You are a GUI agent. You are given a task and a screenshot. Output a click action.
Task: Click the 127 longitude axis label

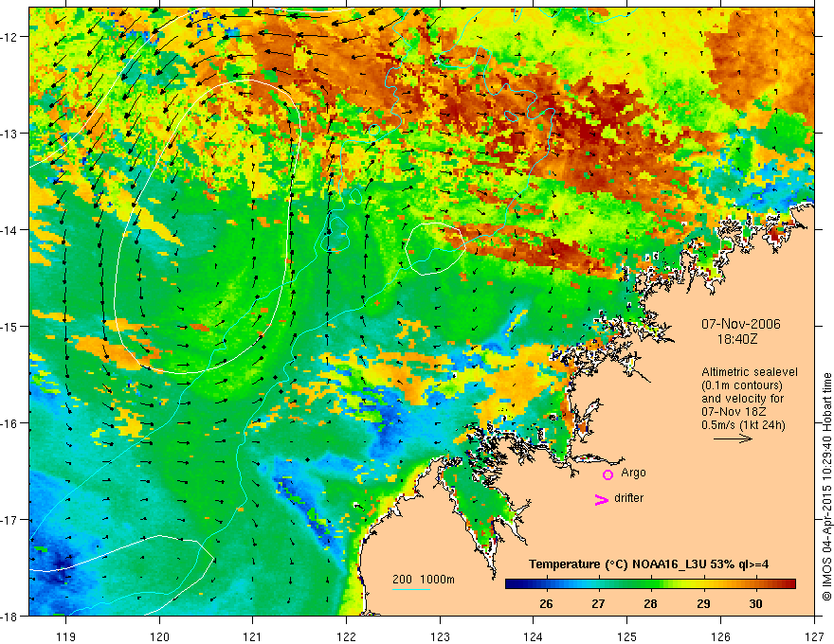(814, 637)
